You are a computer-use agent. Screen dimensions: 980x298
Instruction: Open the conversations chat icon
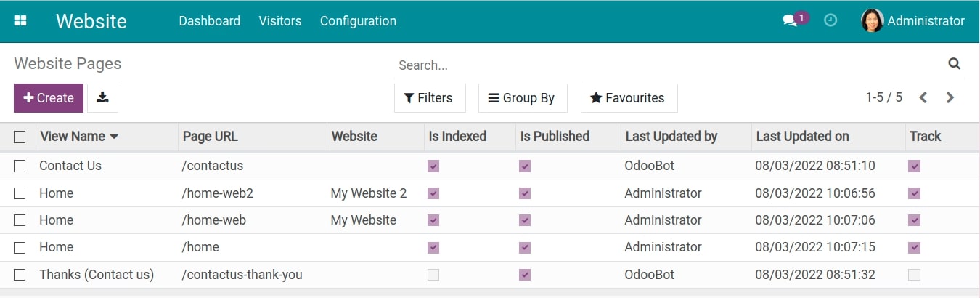790,21
